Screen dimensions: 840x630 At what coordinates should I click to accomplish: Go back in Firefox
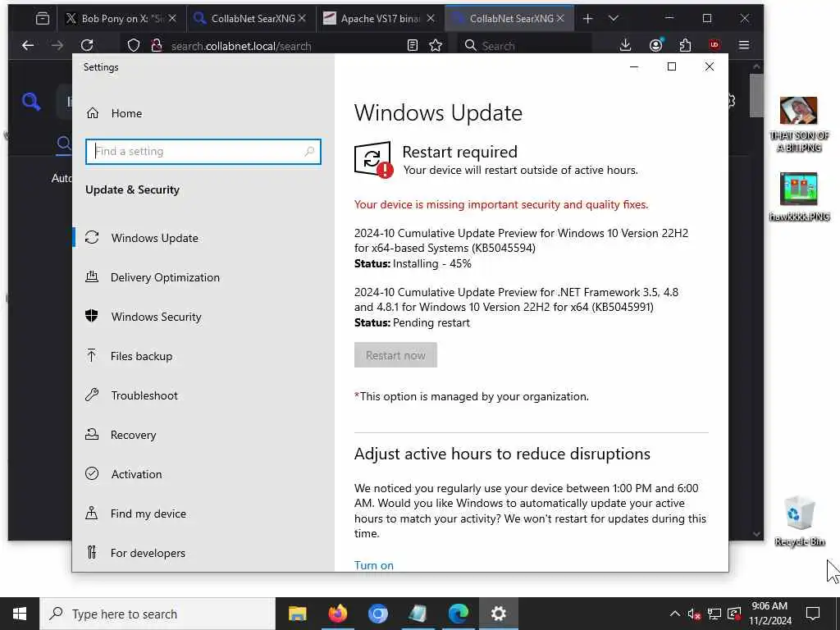[x=28, y=46]
